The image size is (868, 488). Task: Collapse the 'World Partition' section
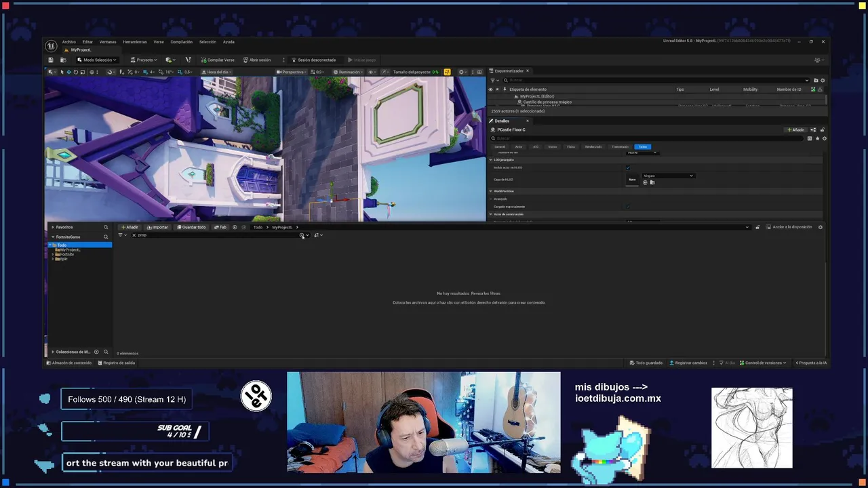pos(491,191)
